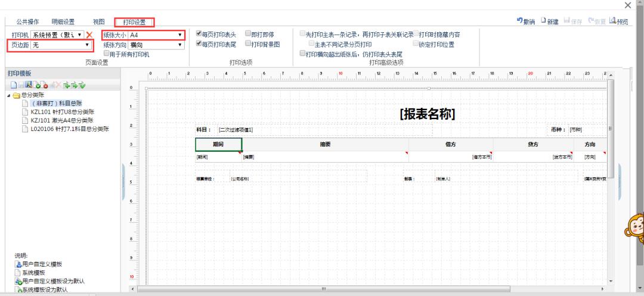This screenshot has width=644, height=296.
Task: Click the 预览 preview icon
Action: (613, 20)
